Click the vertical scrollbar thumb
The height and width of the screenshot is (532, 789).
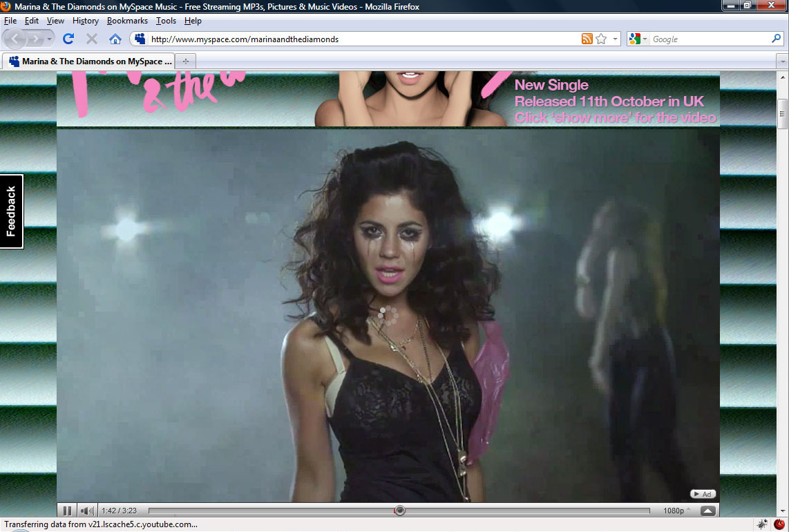pyautogui.click(x=783, y=114)
